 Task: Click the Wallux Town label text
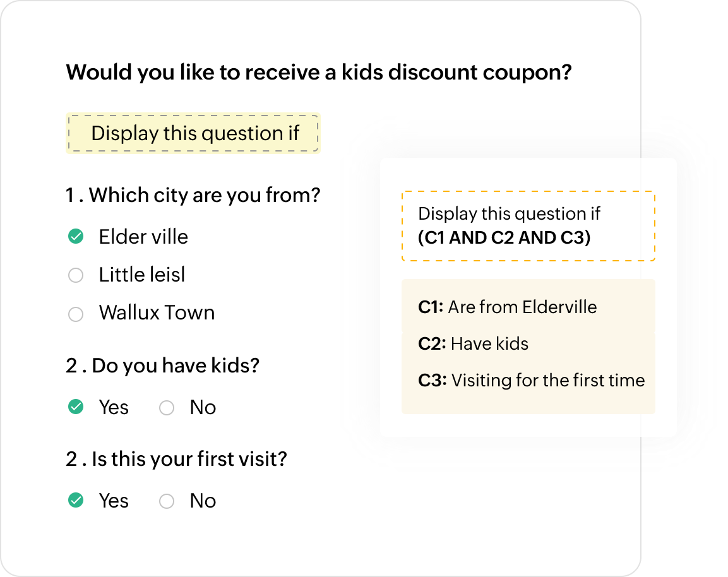(x=157, y=313)
